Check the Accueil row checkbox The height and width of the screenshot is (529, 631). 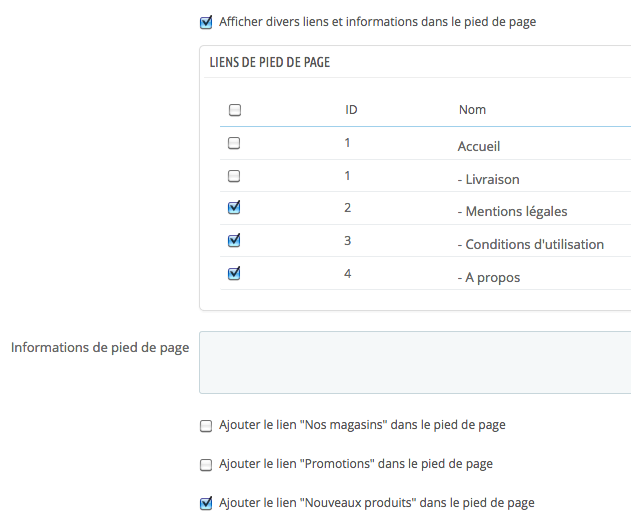234,143
